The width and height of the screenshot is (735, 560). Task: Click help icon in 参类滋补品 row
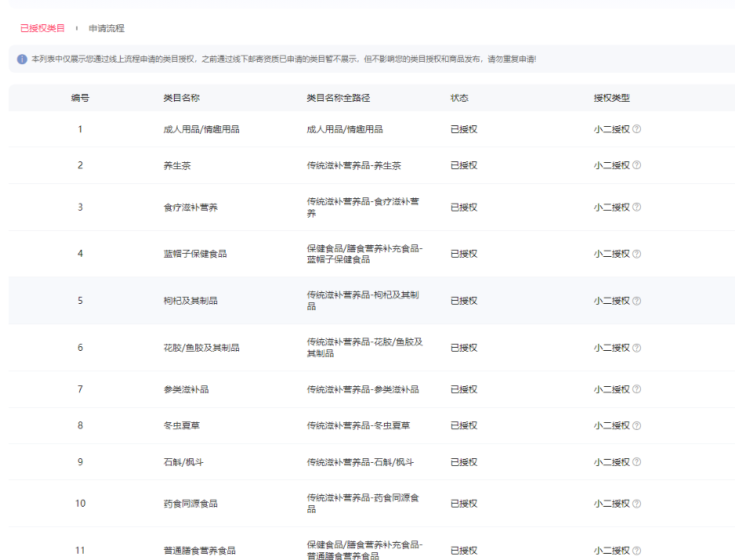click(636, 389)
